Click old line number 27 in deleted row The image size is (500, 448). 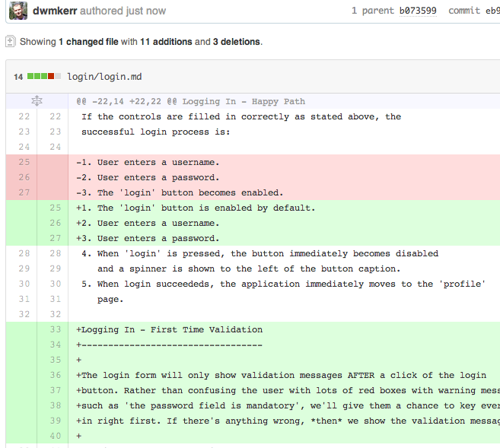[x=24, y=192]
